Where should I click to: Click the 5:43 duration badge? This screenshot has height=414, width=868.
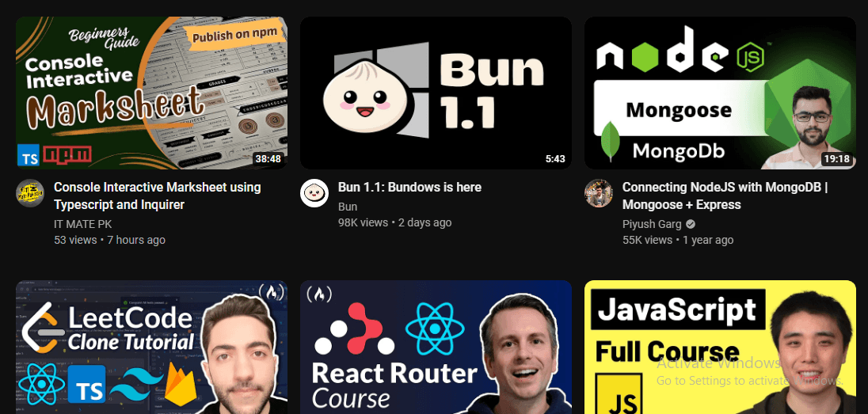click(x=555, y=159)
